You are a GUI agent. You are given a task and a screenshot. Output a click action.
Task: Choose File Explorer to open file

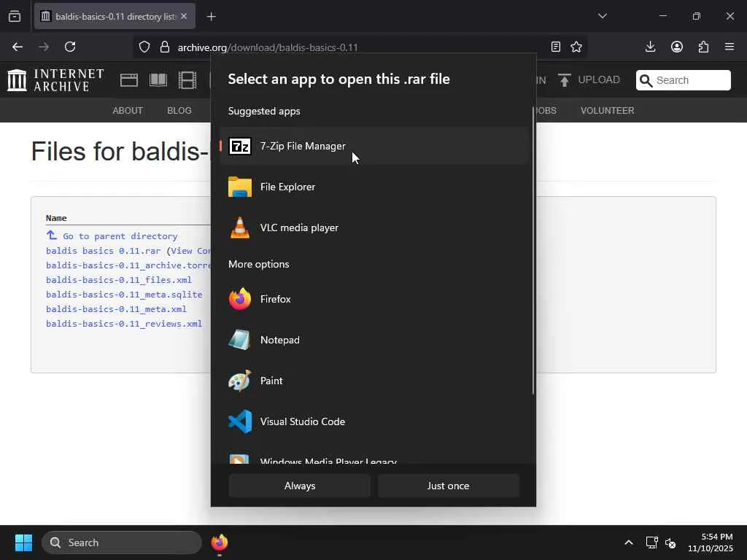pos(374,187)
